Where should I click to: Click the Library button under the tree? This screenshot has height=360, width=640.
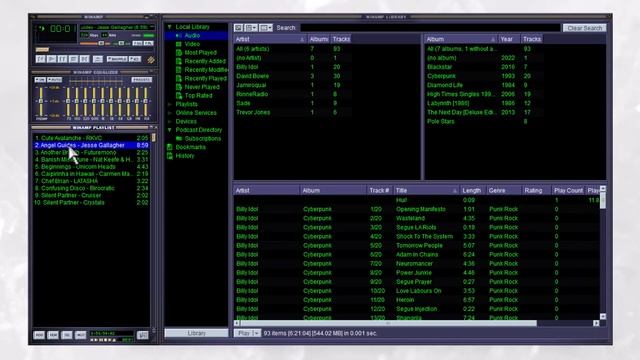point(196,333)
